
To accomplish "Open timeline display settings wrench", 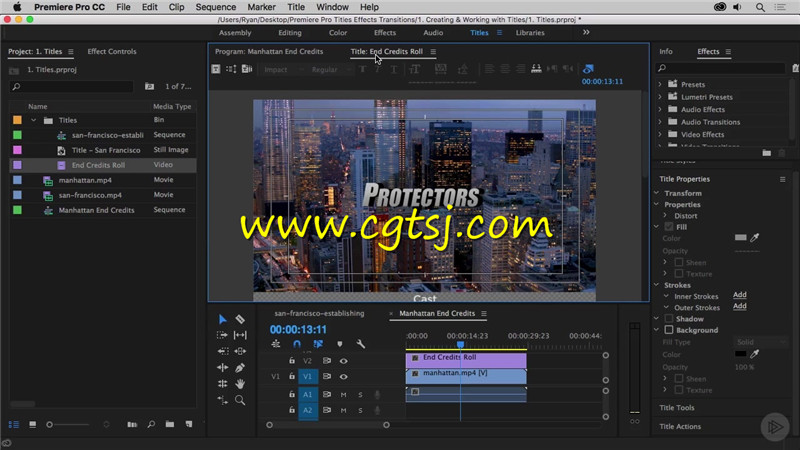I will point(361,344).
